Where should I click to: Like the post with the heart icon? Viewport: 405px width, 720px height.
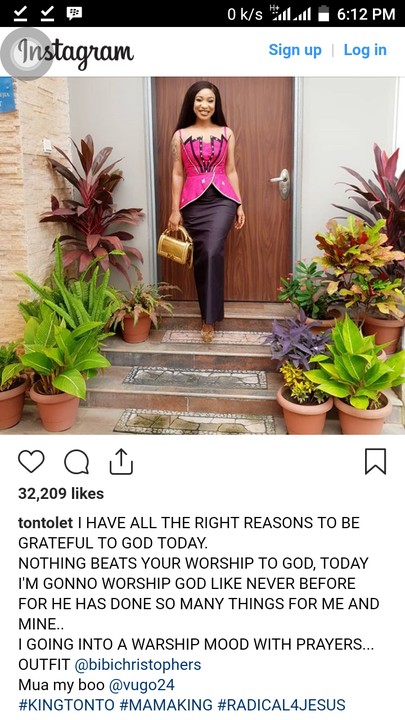(31, 461)
